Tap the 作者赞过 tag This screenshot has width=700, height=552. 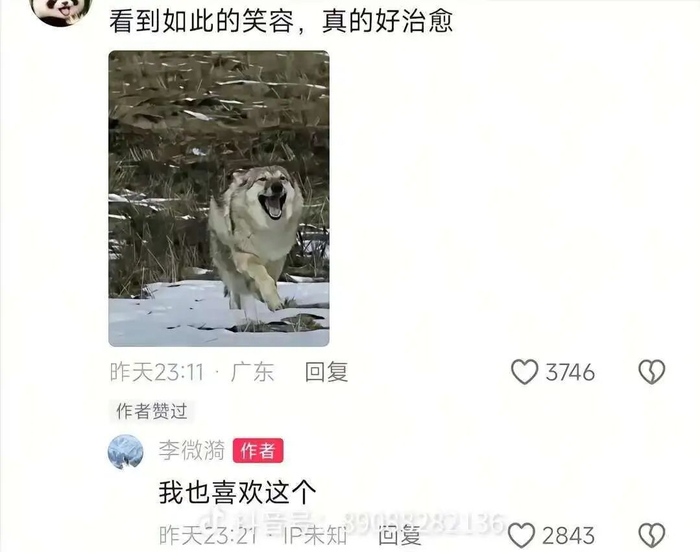pos(152,411)
